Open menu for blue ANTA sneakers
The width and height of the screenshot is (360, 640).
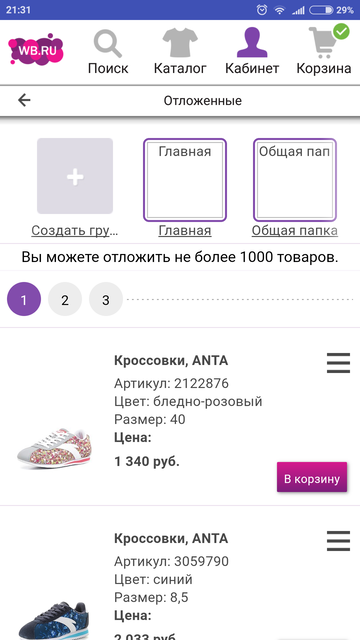338,541
